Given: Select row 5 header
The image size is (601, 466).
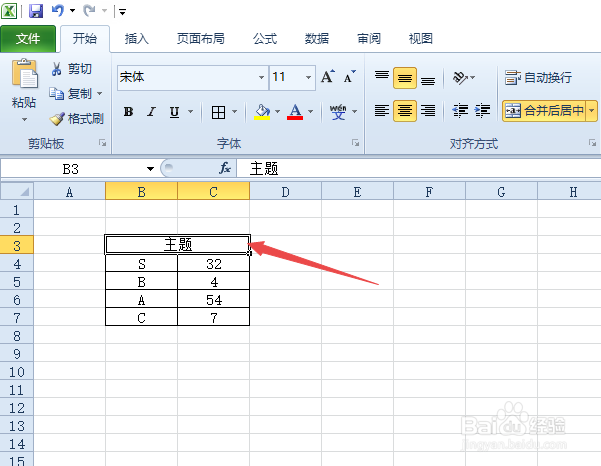Looking at the screenshot, I should coord(17,282).
